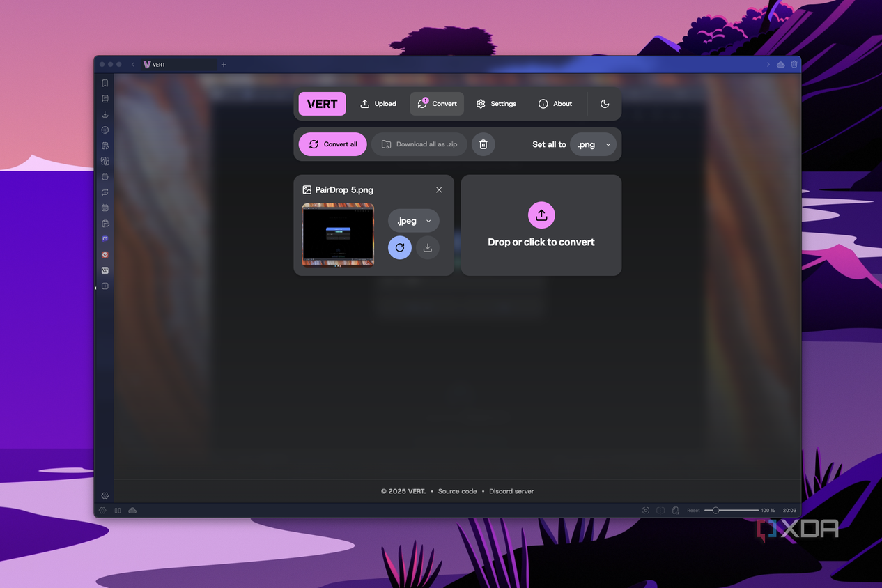Click the capture page camera icon in the status bar

tap(646, 511)
